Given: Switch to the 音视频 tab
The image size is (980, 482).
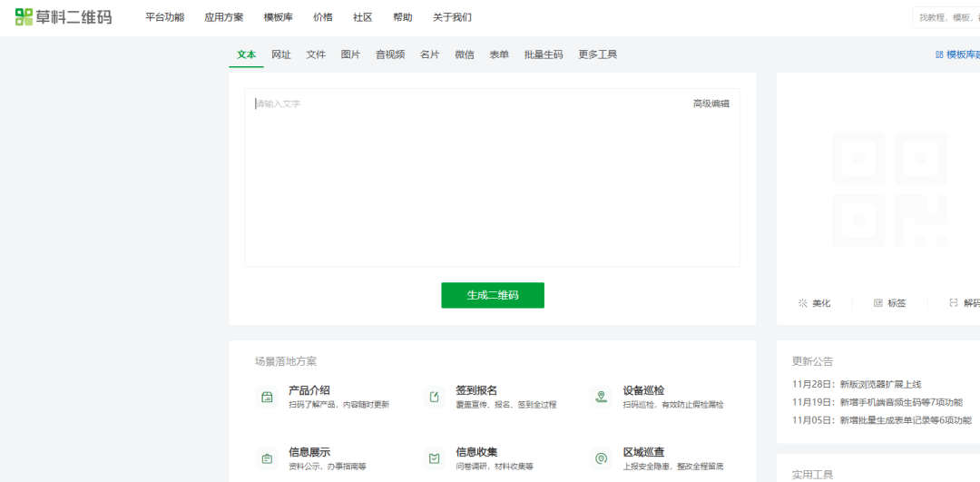Looking at the screenshot, I should [390, 54].
